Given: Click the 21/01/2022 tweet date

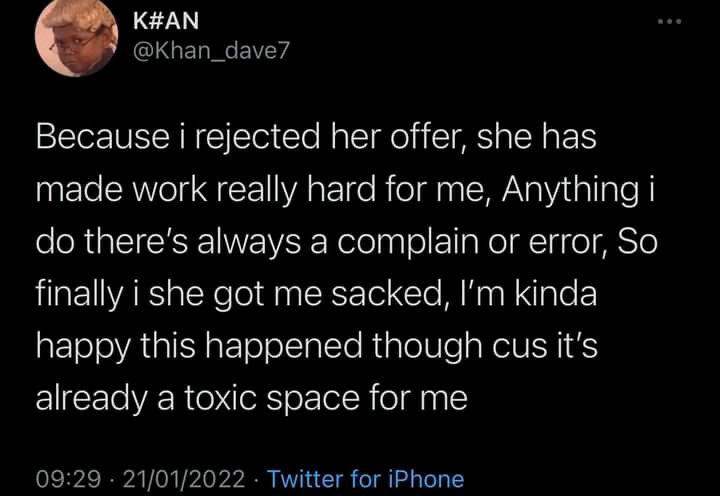Looking at the screenshot, I should [184, 479].
